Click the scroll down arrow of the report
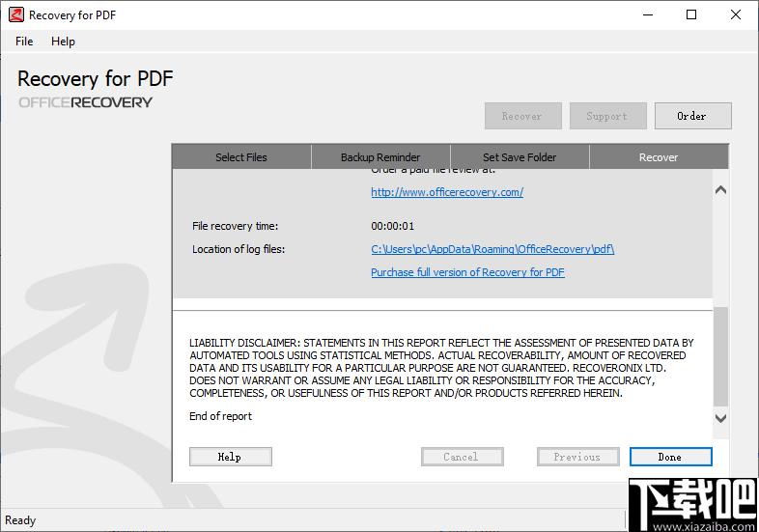Screen dimensions: 759x532 click(720, 418)
